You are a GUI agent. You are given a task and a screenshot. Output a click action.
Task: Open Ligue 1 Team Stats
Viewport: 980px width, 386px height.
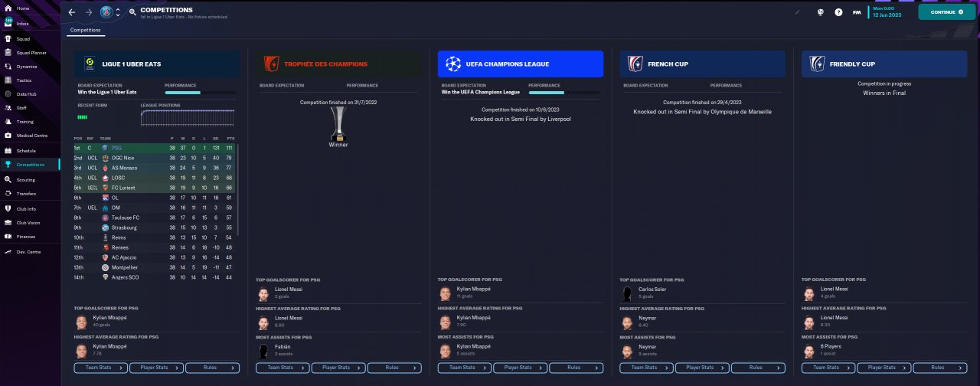coord(101,368)
